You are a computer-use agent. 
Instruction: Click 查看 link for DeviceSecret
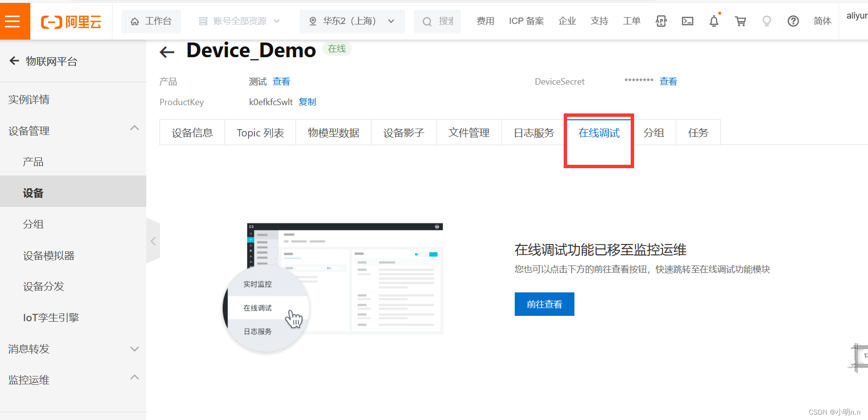[668, 81]
